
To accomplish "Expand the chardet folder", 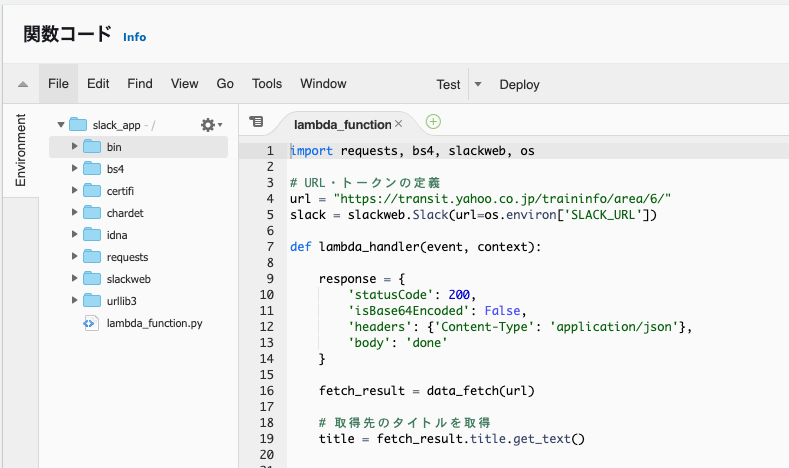I will pos(74,212).
